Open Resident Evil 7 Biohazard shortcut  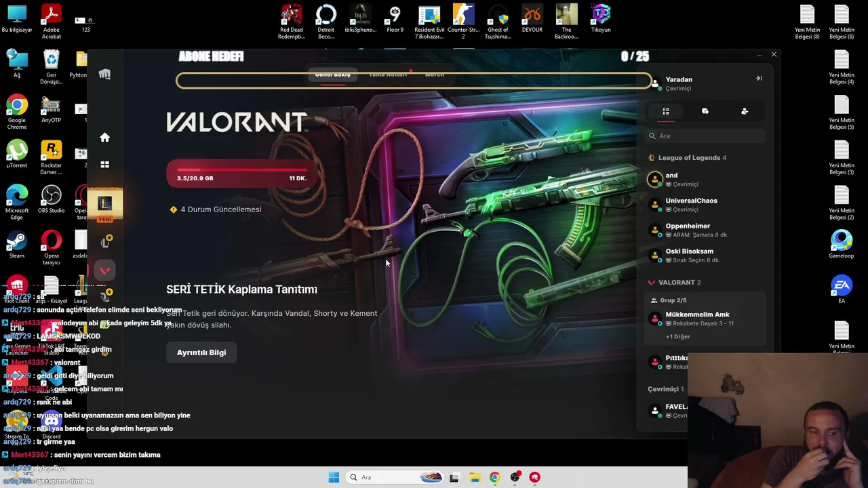coord(429,22)
